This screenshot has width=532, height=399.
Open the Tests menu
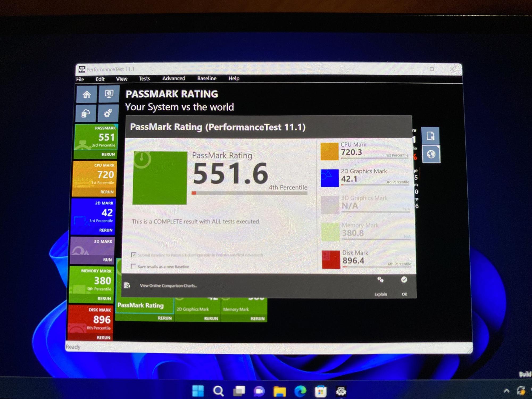pyautogui.click(x=144, y=78)
